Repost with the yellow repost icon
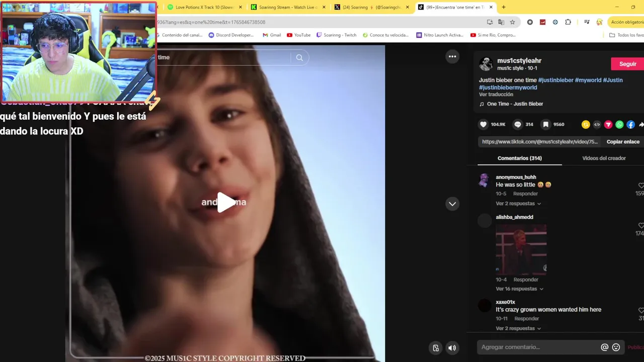This screenshot has height=362, width=644. 586,125
